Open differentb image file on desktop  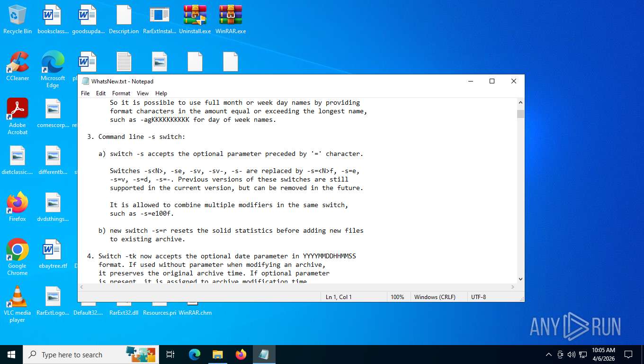[53, 160]
